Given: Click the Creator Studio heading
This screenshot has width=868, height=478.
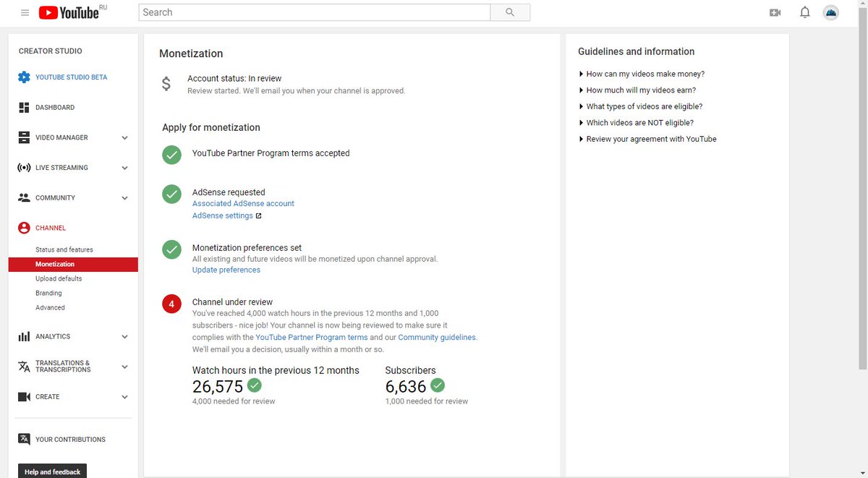Looking at the screenshot, I should 51,51.
